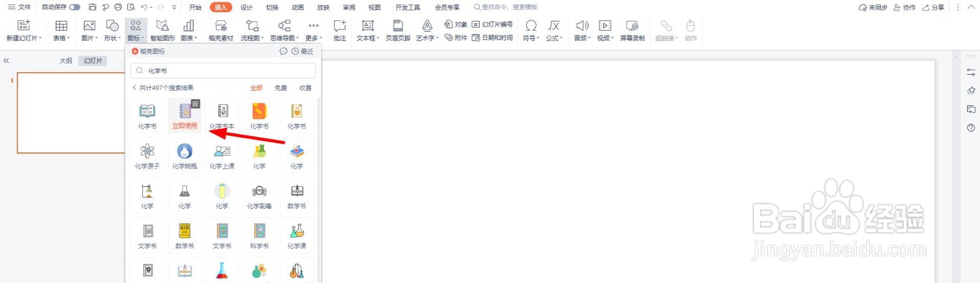980x283 pixels.
Task: Click the command search field
Action: [506, 7]
